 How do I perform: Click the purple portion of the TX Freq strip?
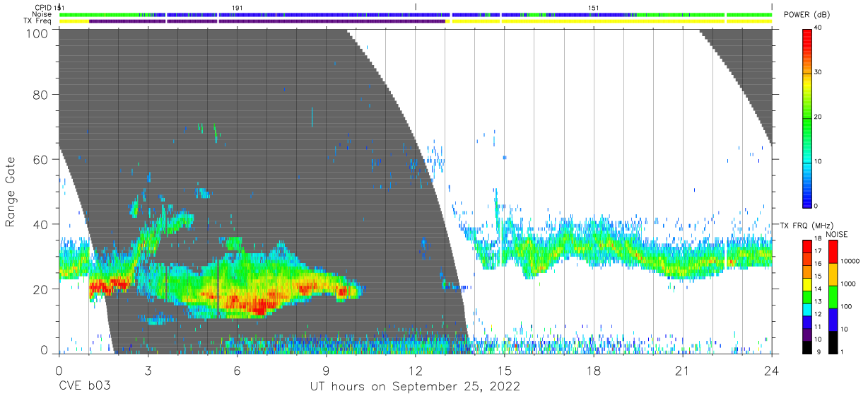[x=267, y=21]
